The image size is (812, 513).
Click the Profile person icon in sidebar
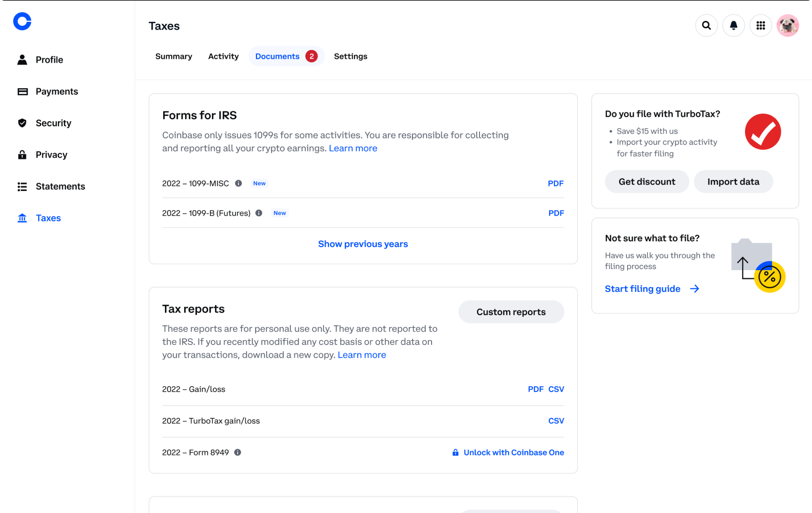[x=22, y=60]
